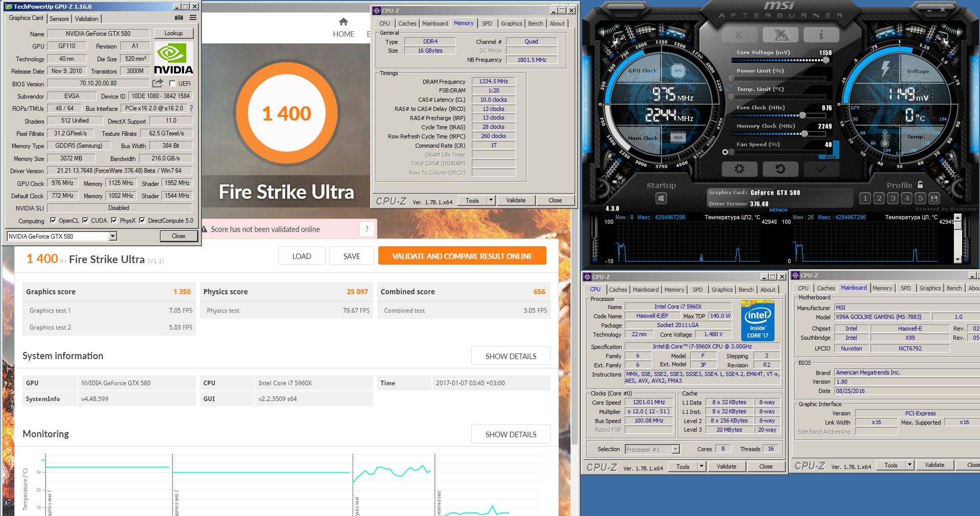Click the save profile floppy icon

tap(935, 198)
